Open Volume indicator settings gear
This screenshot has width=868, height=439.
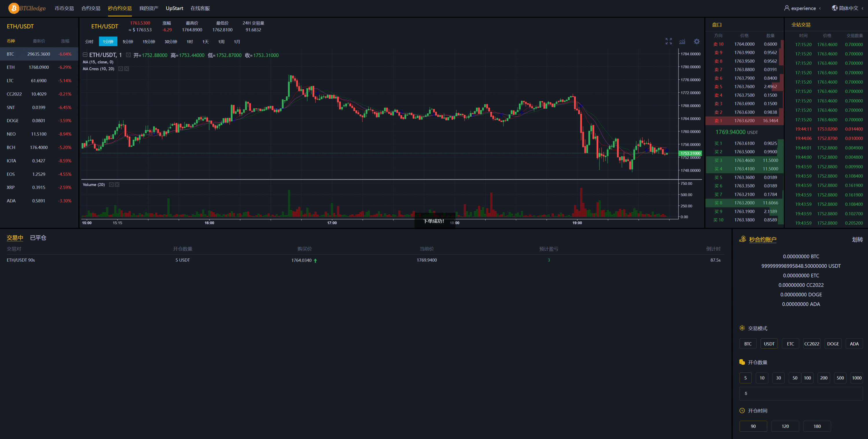(x=111, y=185)
